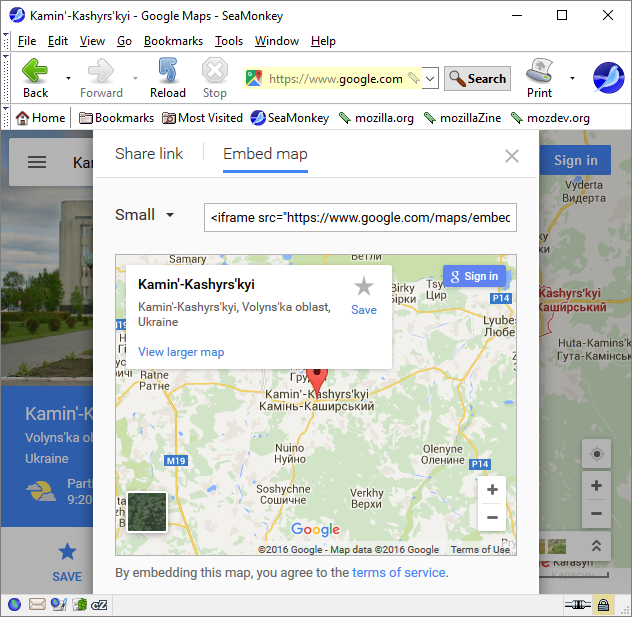This screenshot has width=632, height=617.
Task: Open the Go menu
Action: click(x=125, y=41)
